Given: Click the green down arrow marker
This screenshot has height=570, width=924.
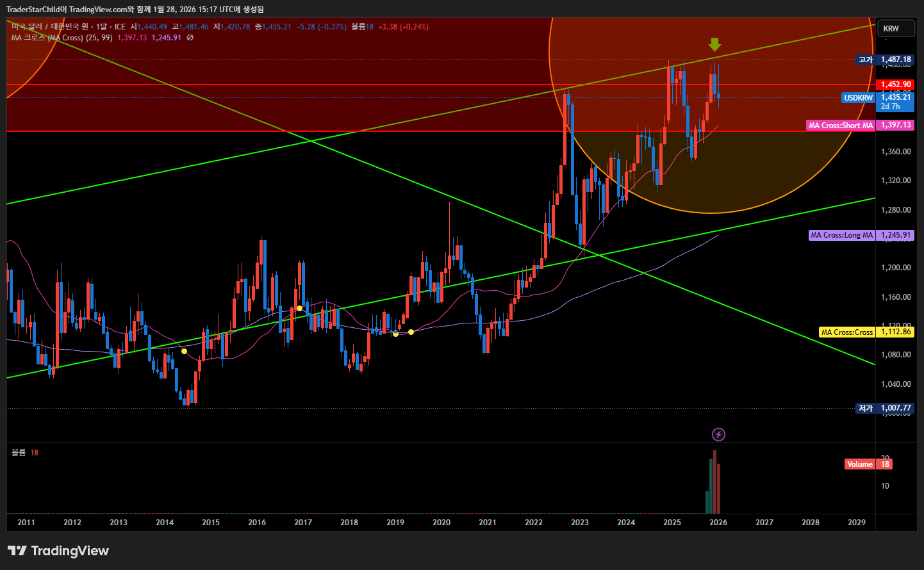Looking at the screenshot, I should (x=714, y=44).
